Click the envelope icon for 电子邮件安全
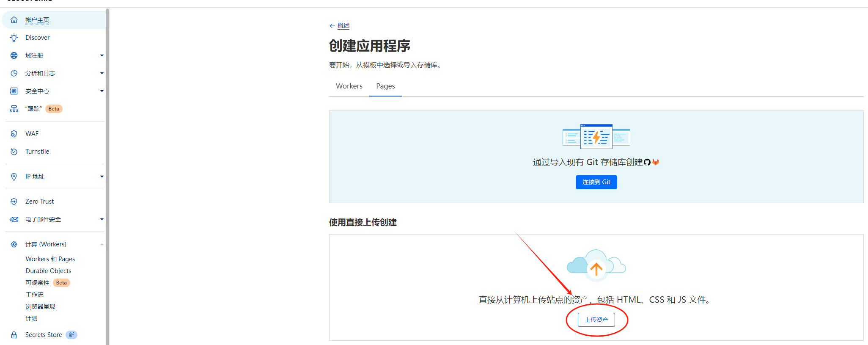The width and height of the screenshot is (868, 345). coord(14,219)
